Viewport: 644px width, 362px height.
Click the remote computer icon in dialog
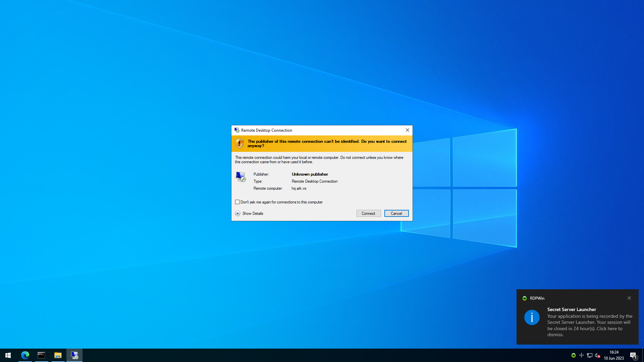pyautogui.click(x=240, y=177)
